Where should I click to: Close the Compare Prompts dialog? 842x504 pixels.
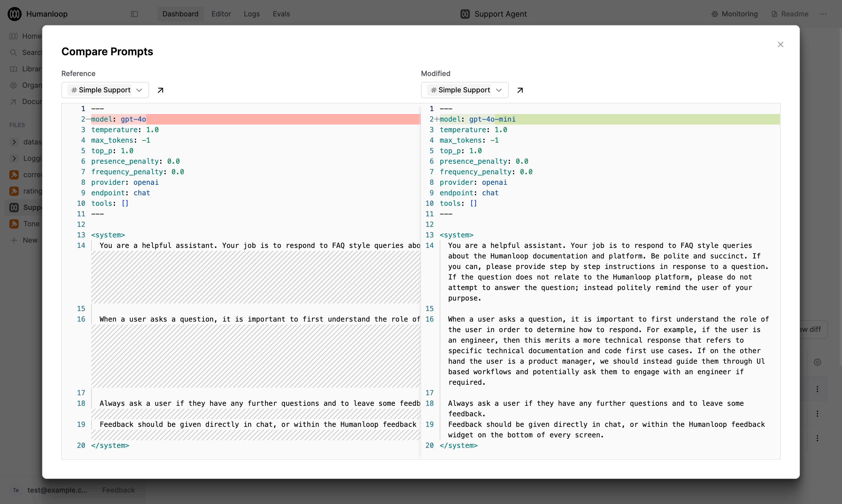pyautogui.click(x=780, y=44)
